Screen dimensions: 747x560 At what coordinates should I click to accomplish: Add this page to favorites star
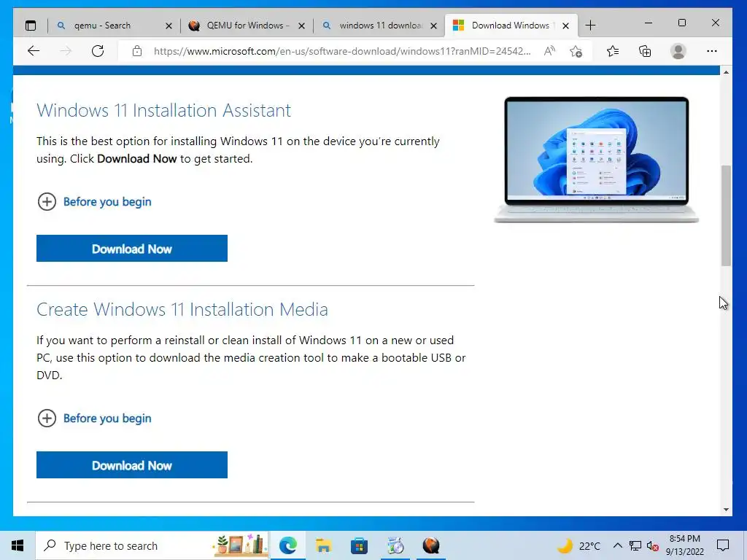(576, 51)
